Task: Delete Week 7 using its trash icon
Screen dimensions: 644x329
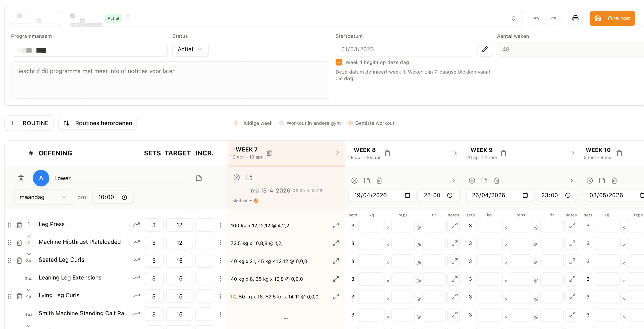Action: (269, 153)
